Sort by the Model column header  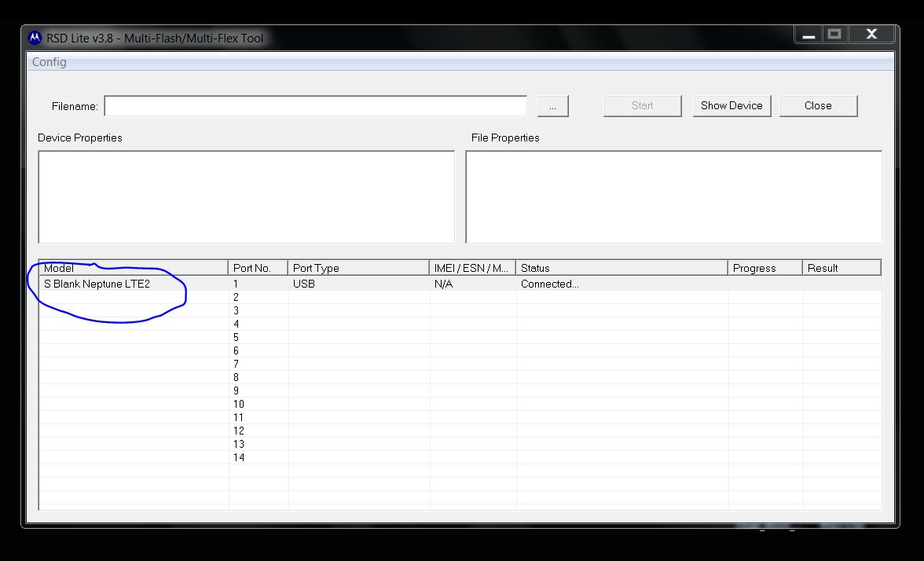[134, 267]
